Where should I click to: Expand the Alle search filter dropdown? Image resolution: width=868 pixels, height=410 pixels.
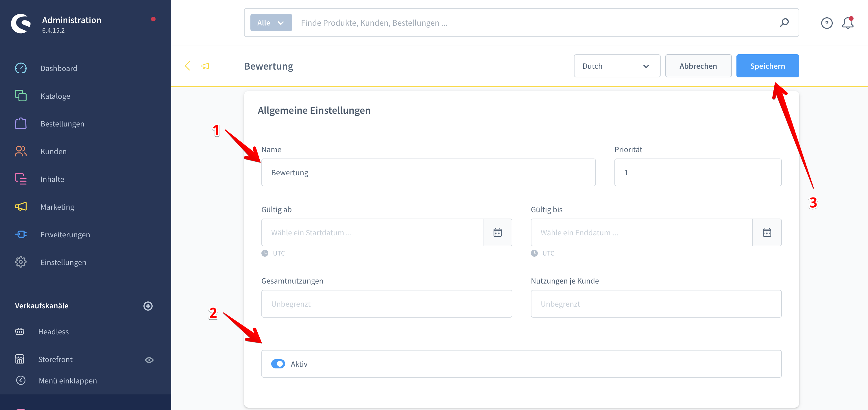pyautogui.click(x=271, y=23)
